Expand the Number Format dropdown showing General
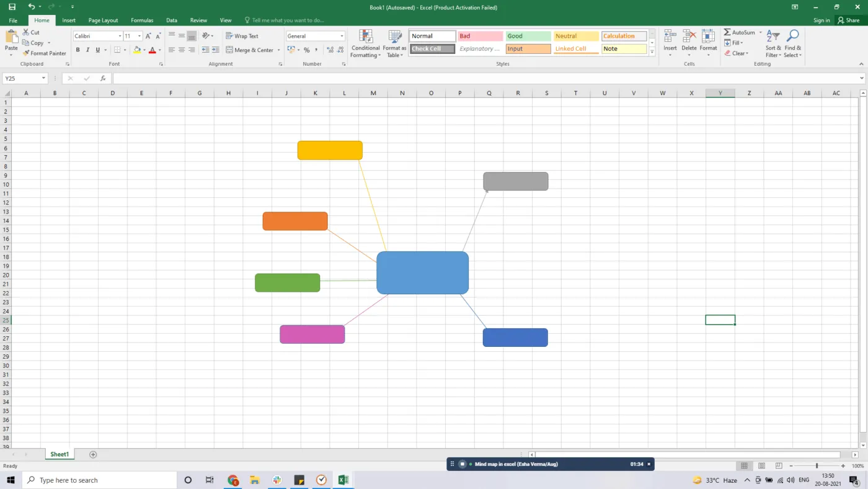 click(342, 35)
